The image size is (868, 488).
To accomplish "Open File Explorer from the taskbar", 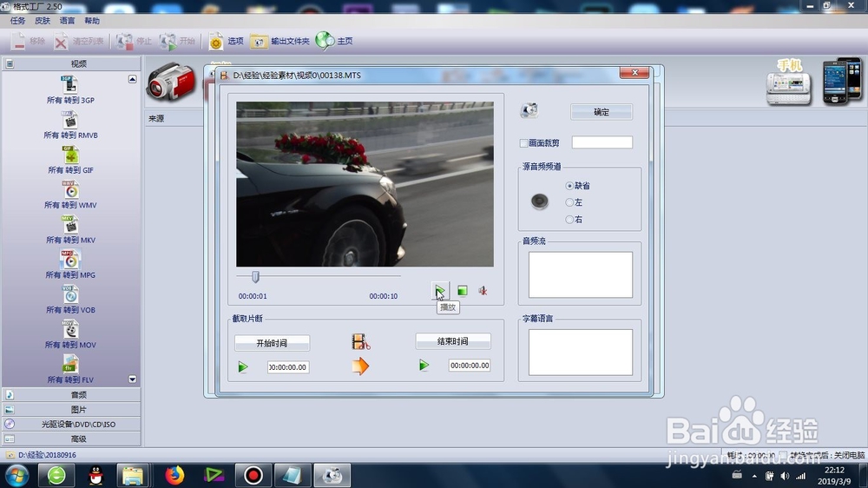I will point(133,475).
